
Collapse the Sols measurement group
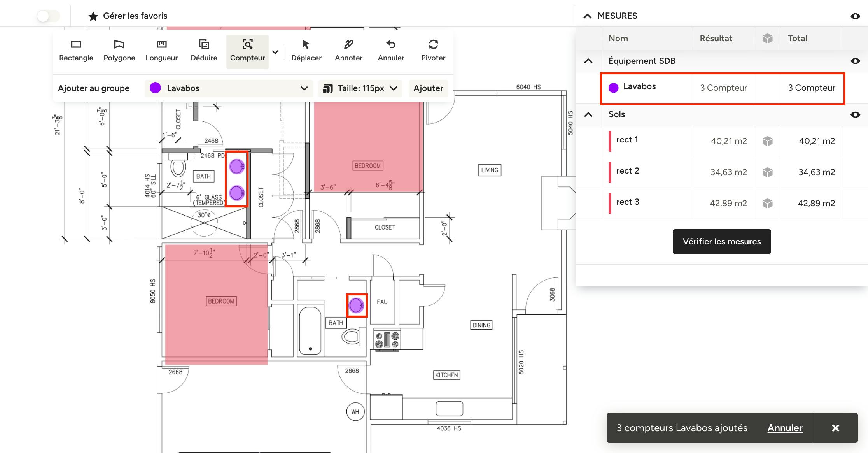tap(588, 115)
